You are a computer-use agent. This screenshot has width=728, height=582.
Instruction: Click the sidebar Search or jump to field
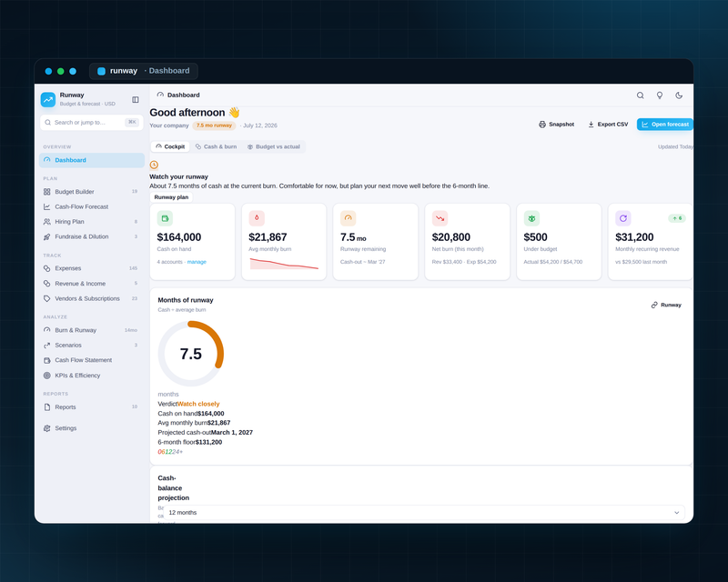92,122
